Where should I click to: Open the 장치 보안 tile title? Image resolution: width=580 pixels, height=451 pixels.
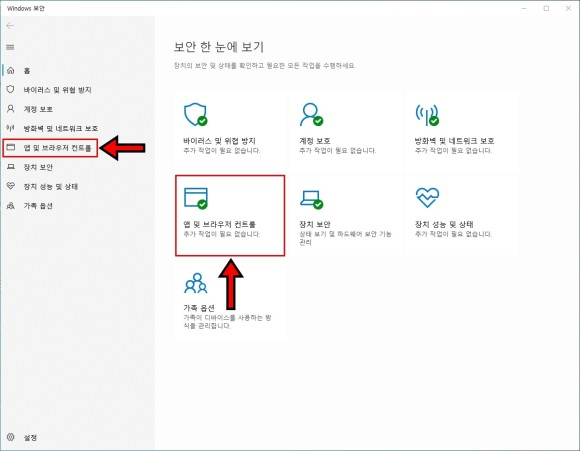point(315,224)
